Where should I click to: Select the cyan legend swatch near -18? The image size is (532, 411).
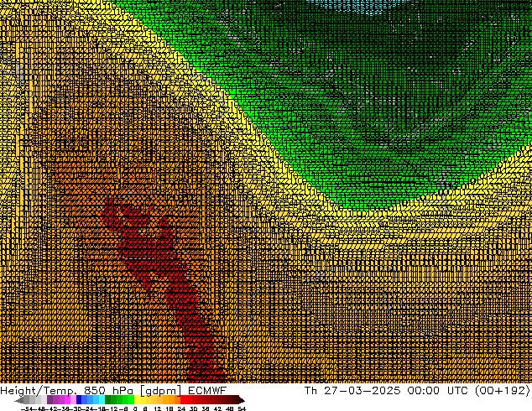102,399
